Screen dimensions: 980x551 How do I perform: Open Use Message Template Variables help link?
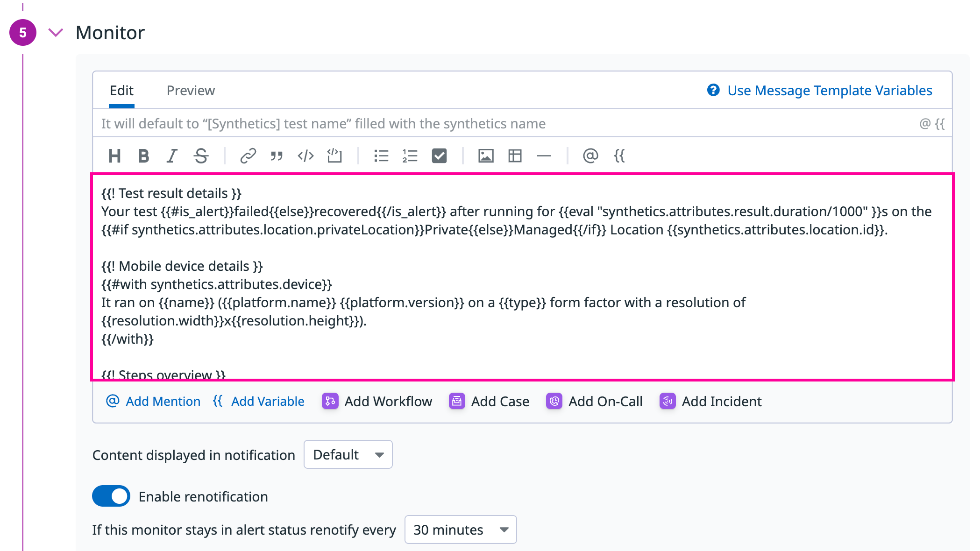point(829,91)
